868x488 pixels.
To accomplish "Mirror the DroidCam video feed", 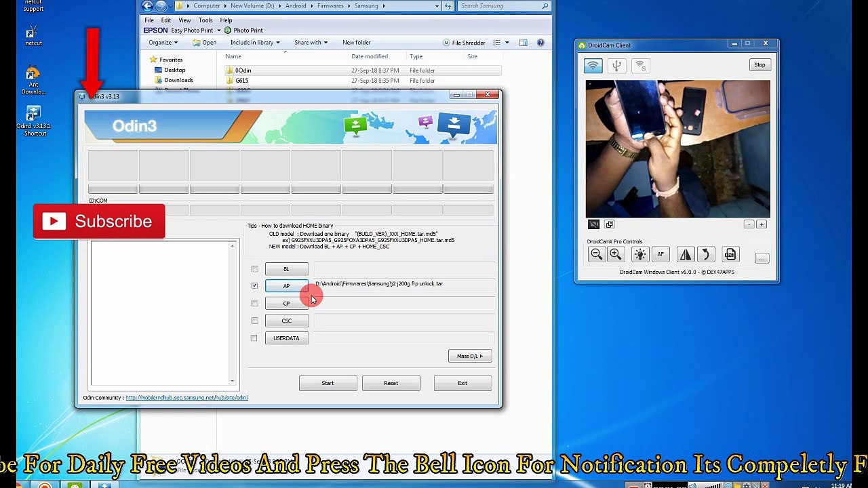I will pos(686,254).
